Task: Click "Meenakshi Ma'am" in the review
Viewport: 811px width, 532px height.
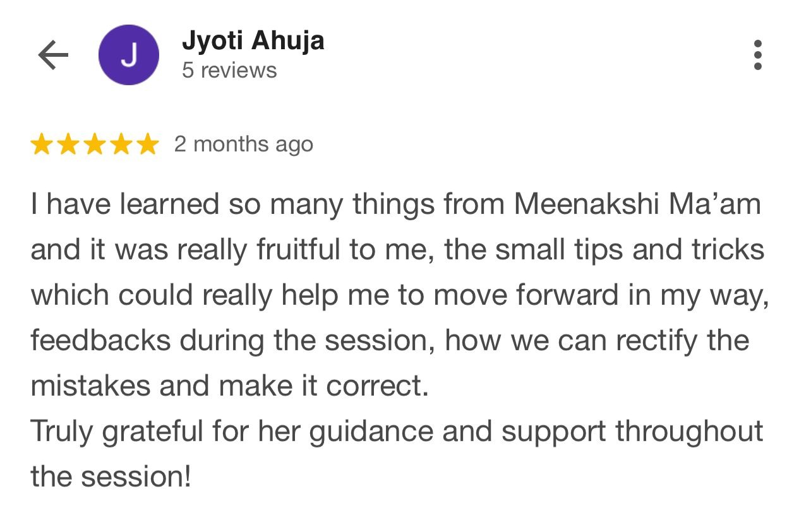Action: (x=637, y=204)
